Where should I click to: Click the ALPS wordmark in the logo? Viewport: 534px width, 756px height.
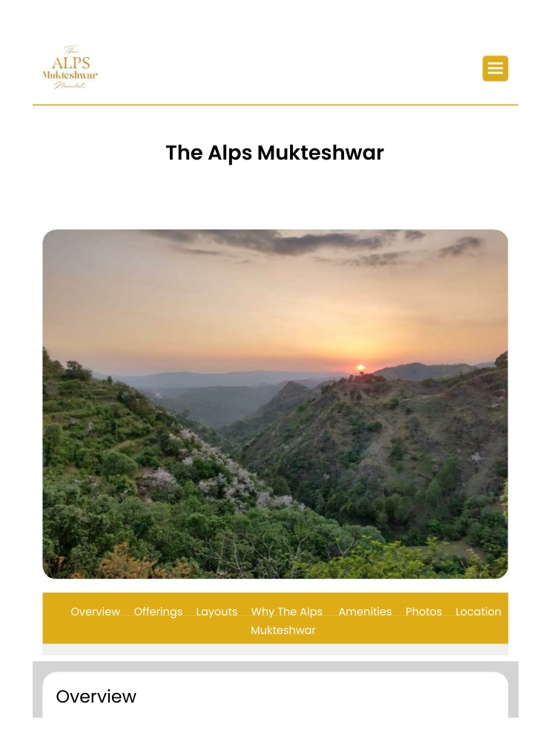pos(71,62)
